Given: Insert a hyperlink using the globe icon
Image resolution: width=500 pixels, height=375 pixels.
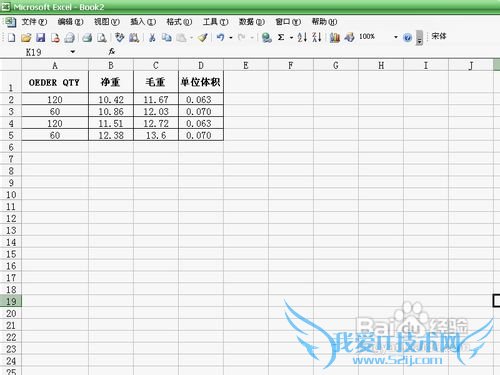Looking at the screenshot, I should 266,37.
